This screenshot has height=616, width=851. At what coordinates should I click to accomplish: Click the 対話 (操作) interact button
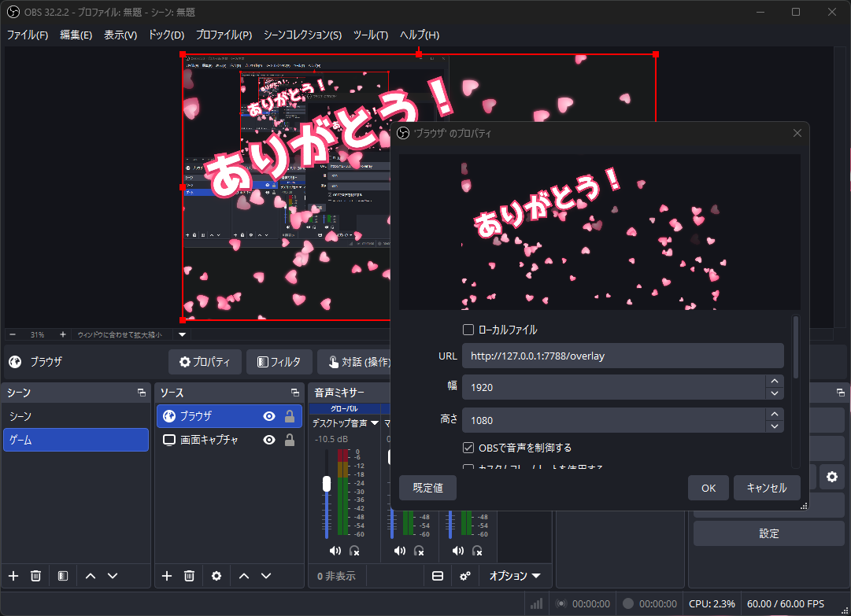point(354,362)
